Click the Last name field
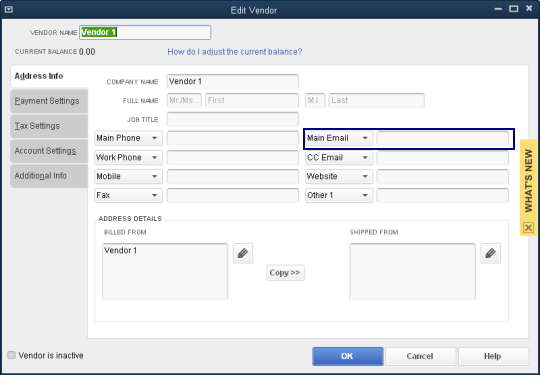 [376, 100]
